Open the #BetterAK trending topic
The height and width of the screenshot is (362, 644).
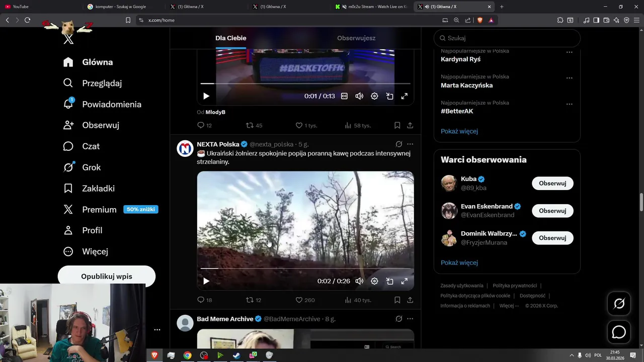(x=457, y=111)
